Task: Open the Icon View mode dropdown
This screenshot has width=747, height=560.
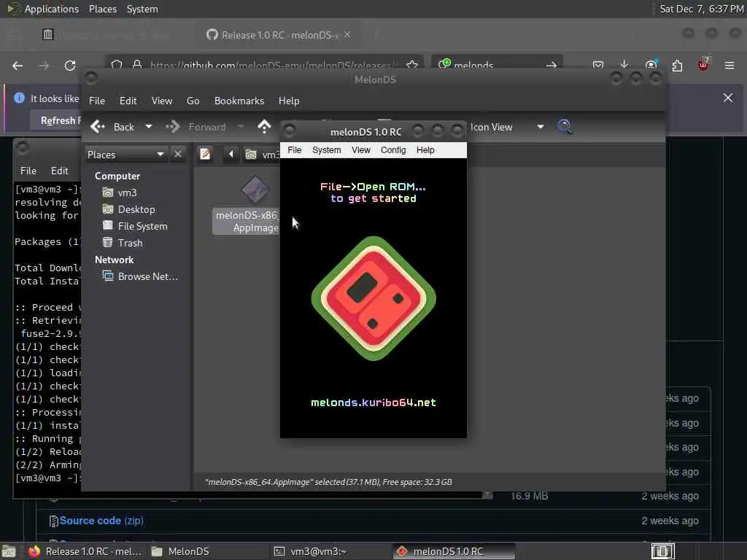Action: (x=507, y=127)
